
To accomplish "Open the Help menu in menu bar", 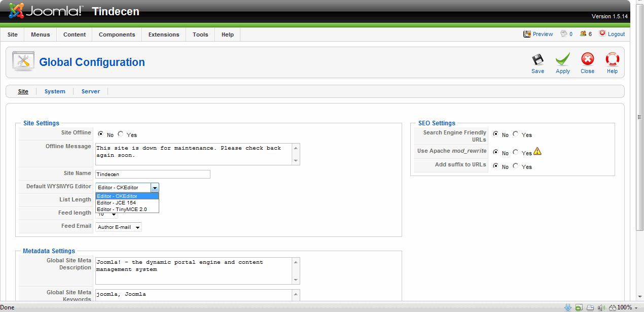I will 228,34.
